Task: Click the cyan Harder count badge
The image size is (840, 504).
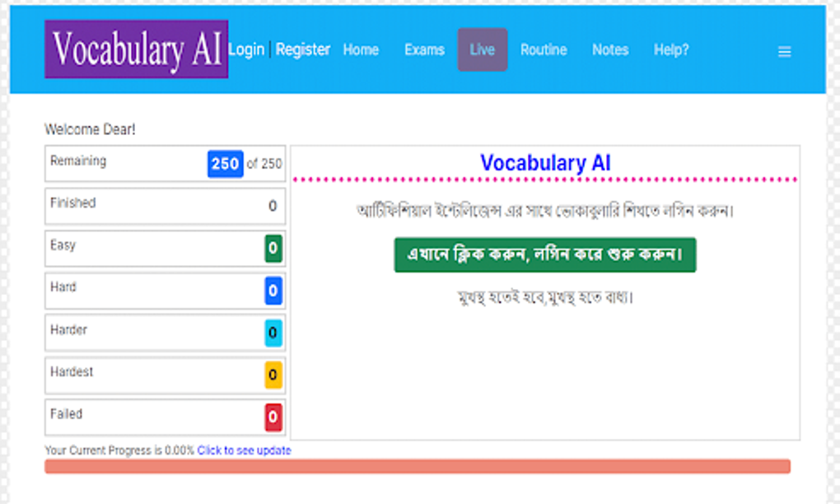Action: pos(273,333)
